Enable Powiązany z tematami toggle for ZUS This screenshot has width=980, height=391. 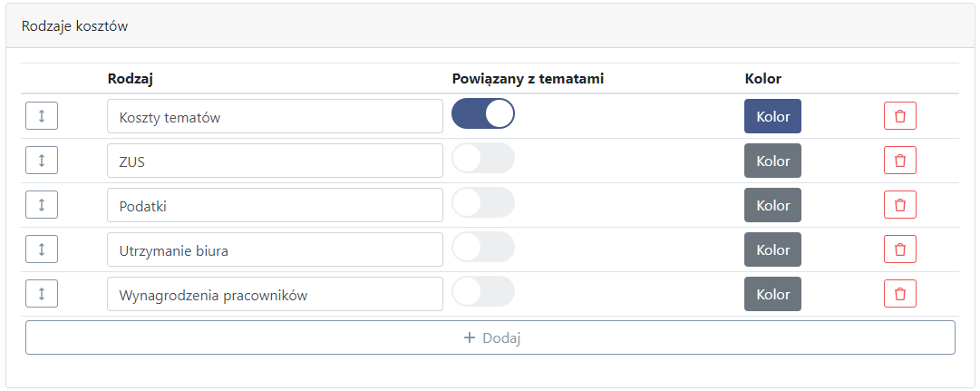(483, 158)
